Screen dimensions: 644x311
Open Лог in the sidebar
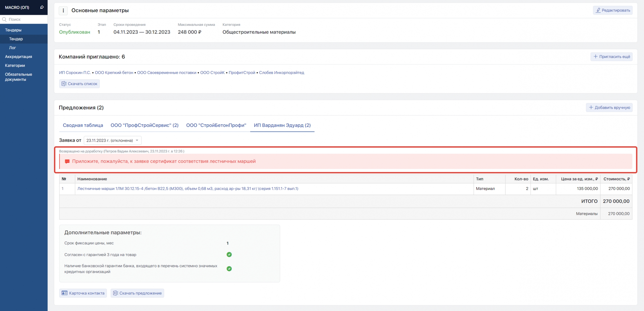coord(12,48)
